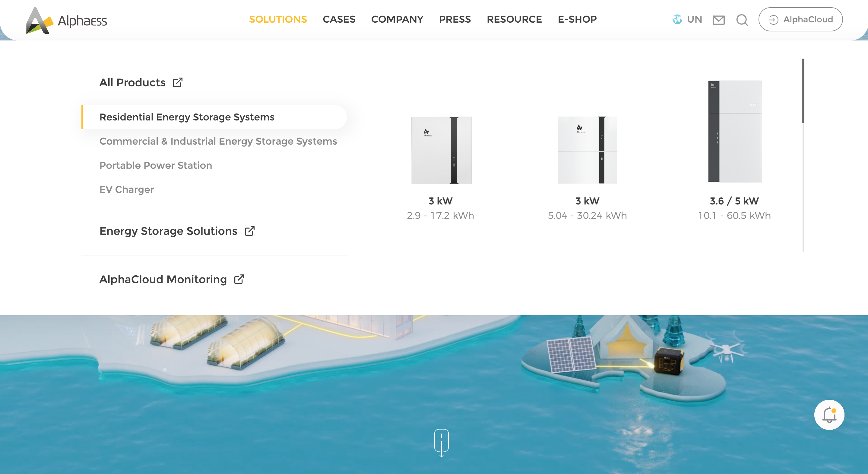This screenshot has width=868, height=474.
Task: Click the AlphaCloud login button
Action: [801, 20]
